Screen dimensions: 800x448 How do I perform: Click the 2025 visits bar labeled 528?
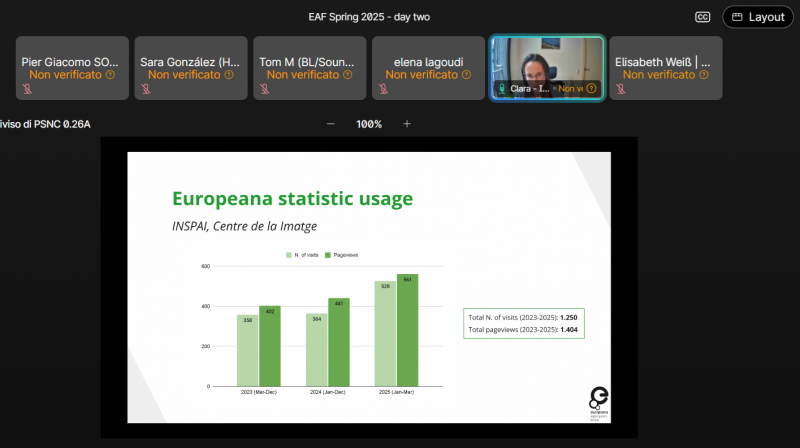tap(385, 334)
